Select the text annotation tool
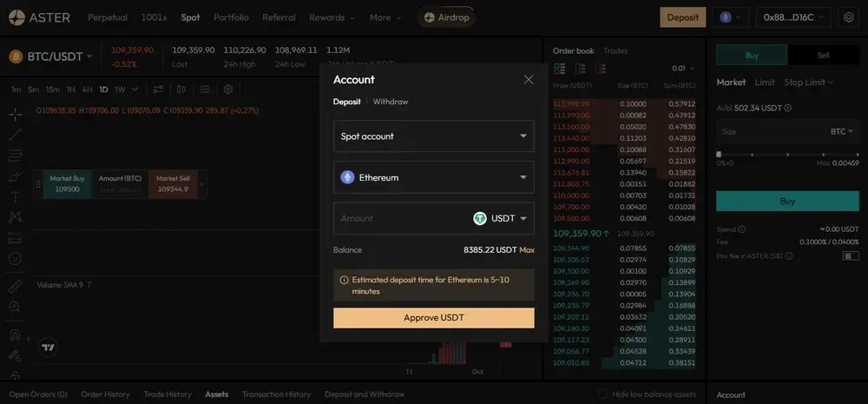The width and height of the screenshot is (868, 404). [x=15, y=197]
